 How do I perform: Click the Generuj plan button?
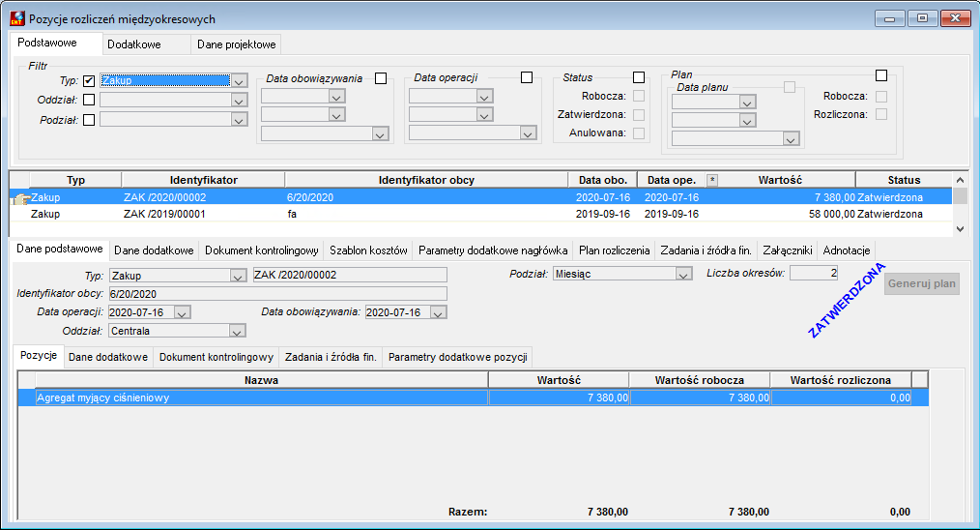[x=922, y=283]
